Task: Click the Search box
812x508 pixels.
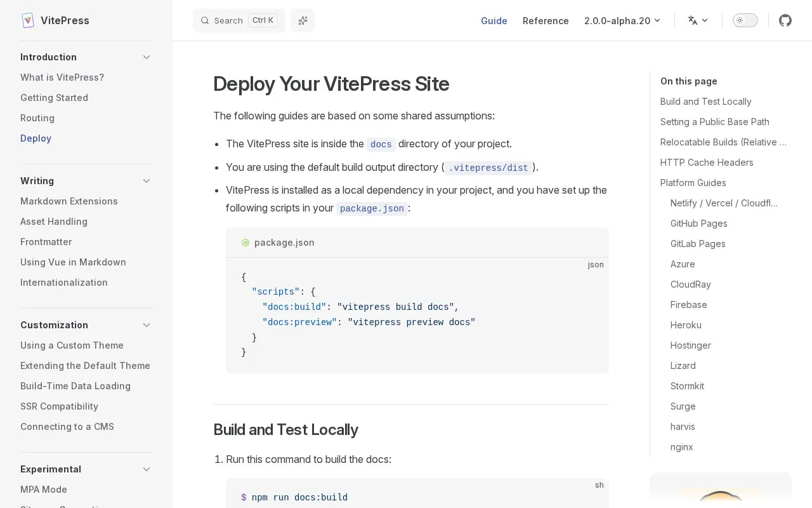Action: (x=239, y=20)
